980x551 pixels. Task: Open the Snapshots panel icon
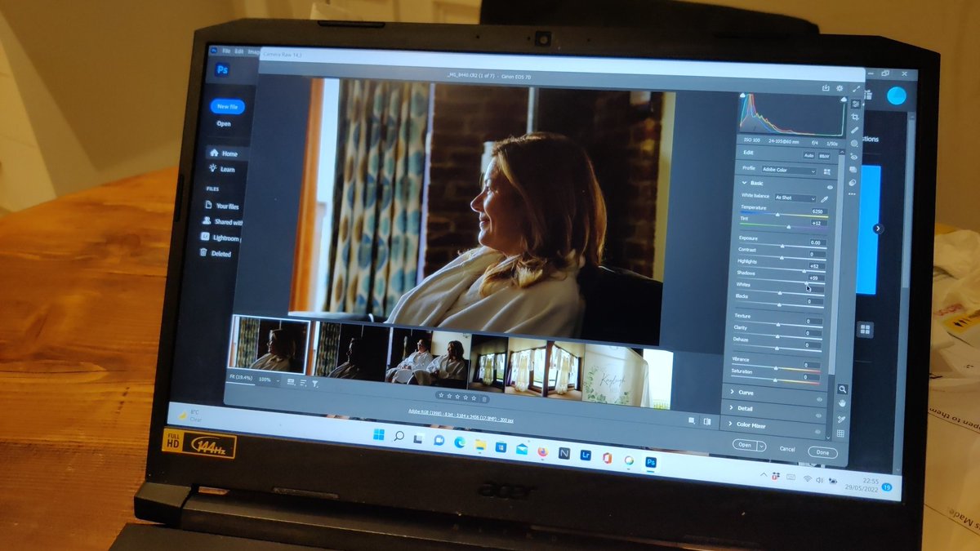[853, 170]
